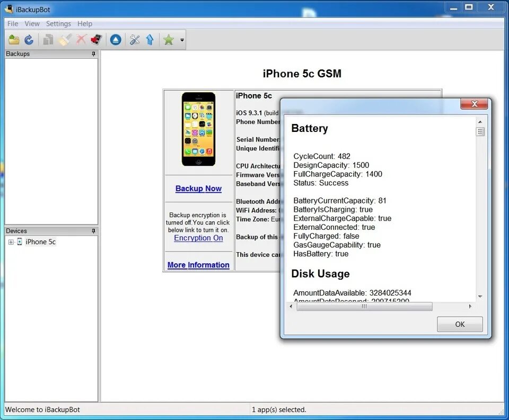Minimize the iBackupBot window
Viewport: 509px width, 420px height.
(453, 7)
